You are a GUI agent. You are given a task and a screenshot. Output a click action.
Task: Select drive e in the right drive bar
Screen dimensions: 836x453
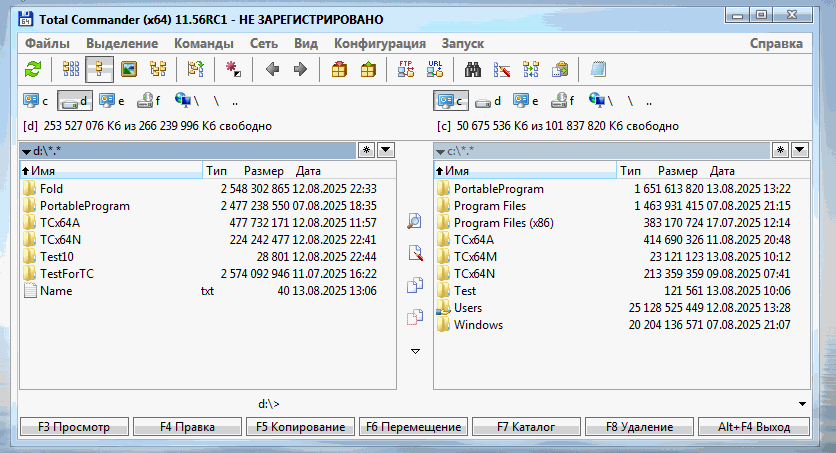tap(526, 101)
